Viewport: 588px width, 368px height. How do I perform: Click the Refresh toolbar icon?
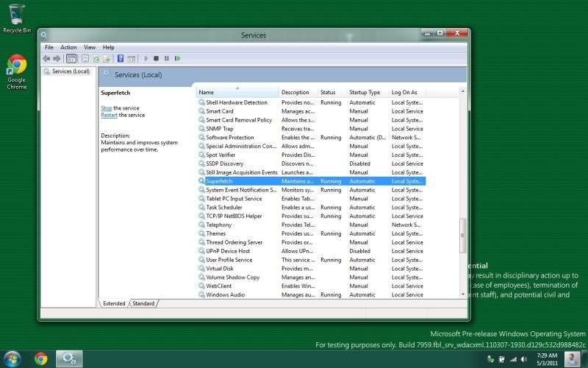96,59
